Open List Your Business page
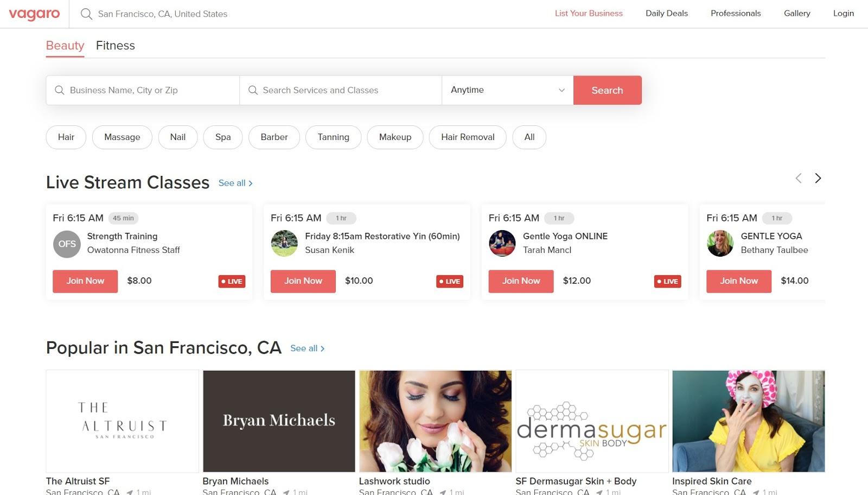Viewport: 868px width, 495px height. point(589,14)
